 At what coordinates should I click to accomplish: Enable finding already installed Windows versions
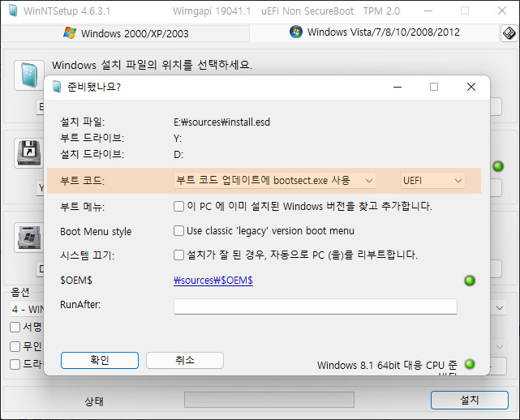pos(178,207)
